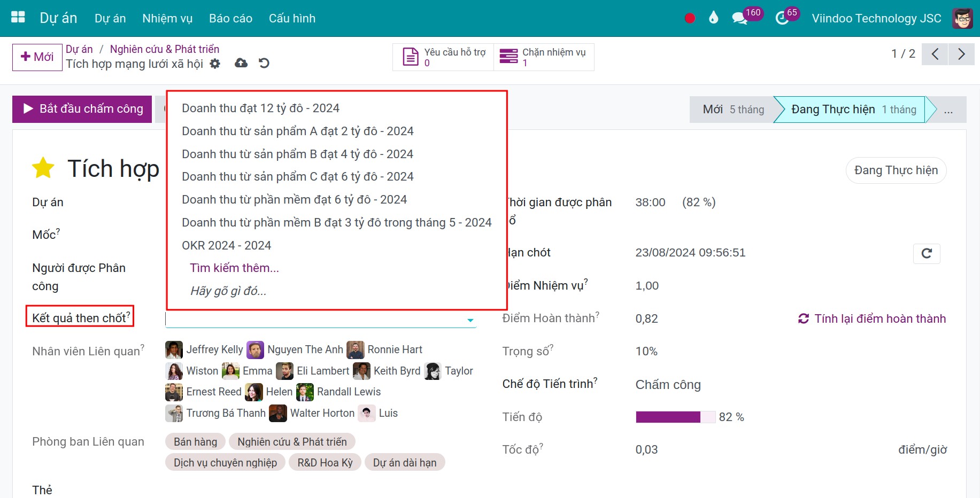Click Eli Lambert's avatar
This screenshot has height=498, width=980.
[x=284, y=371]
